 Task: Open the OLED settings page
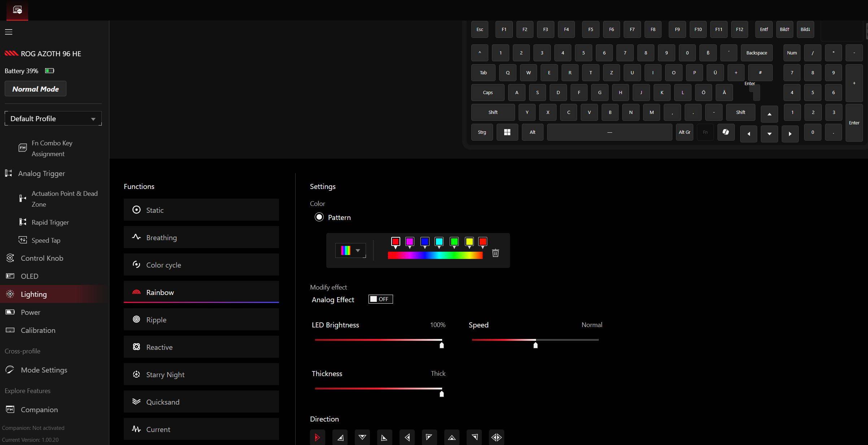tap(29, 276)
